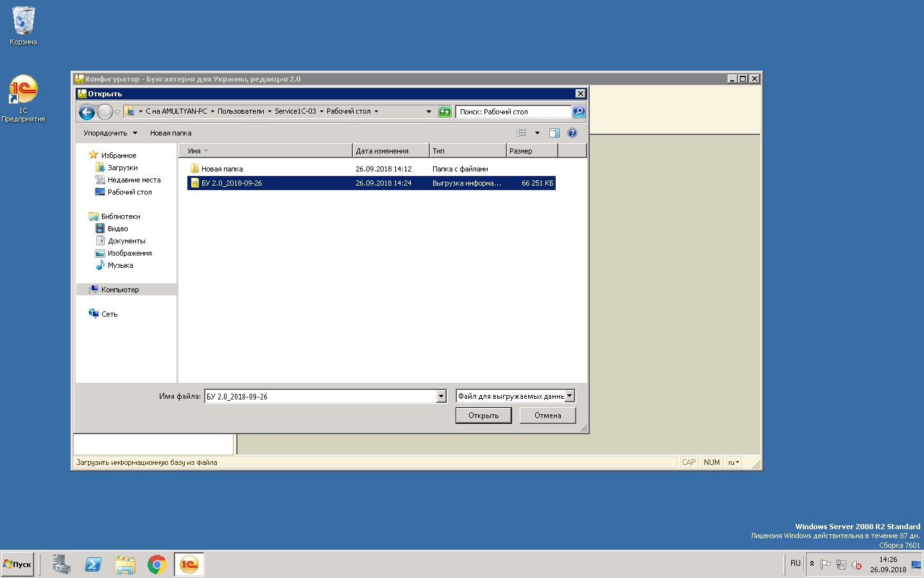
Task: Open the 'Музыка' library
Action: click(x=120, y=265)
